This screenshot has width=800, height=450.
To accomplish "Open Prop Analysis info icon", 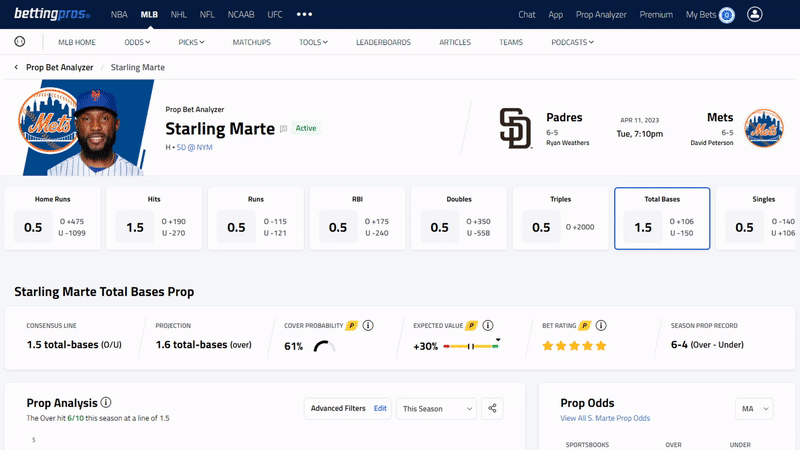I will pos(106,403).
